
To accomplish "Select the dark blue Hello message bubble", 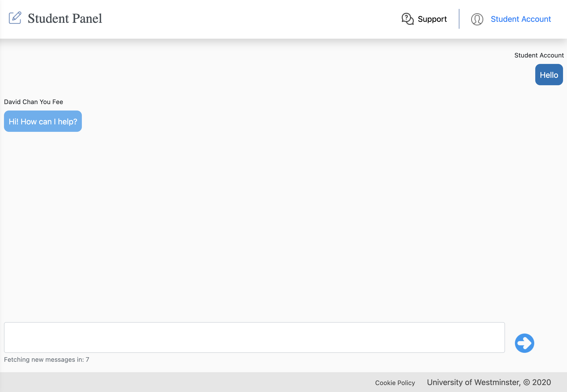I will [549, 75].
